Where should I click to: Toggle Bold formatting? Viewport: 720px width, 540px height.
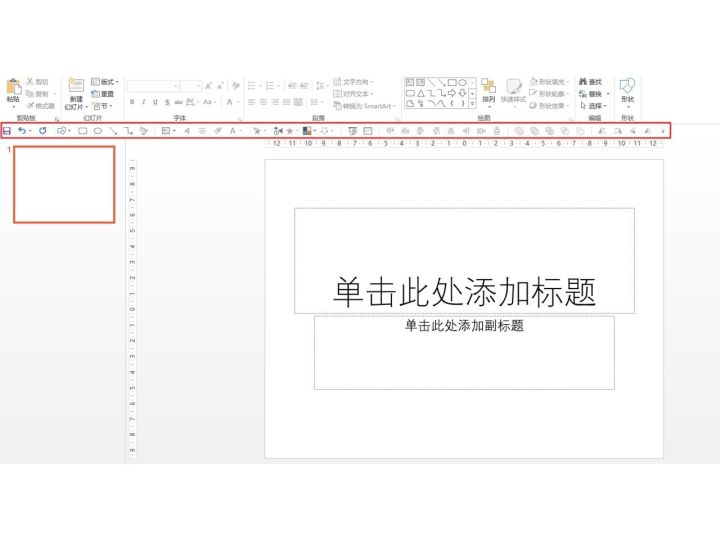point(132,102)
